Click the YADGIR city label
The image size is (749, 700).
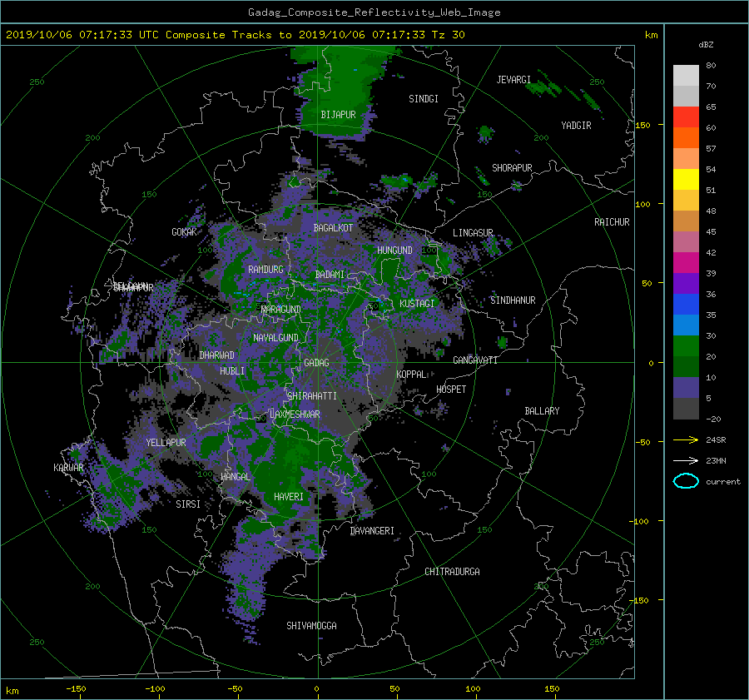click(x=576, y=126)
